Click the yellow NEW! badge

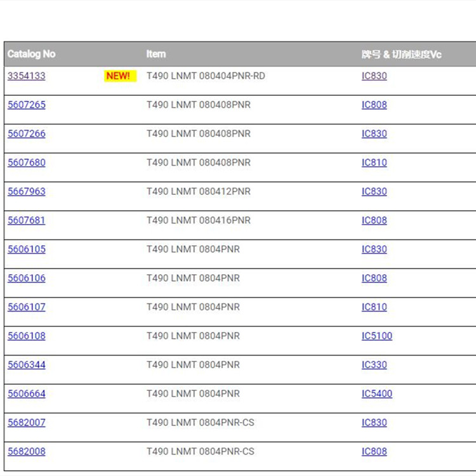(118, 76)
